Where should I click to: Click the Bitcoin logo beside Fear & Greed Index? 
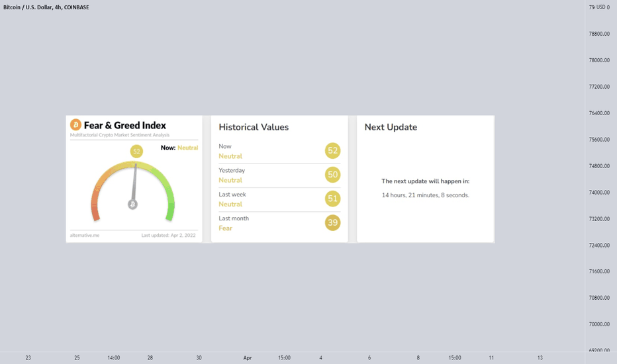tap(75, 124)
